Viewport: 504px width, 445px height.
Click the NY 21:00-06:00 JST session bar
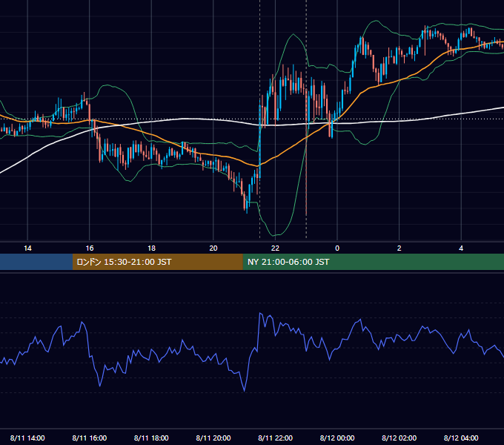[373, 262]
